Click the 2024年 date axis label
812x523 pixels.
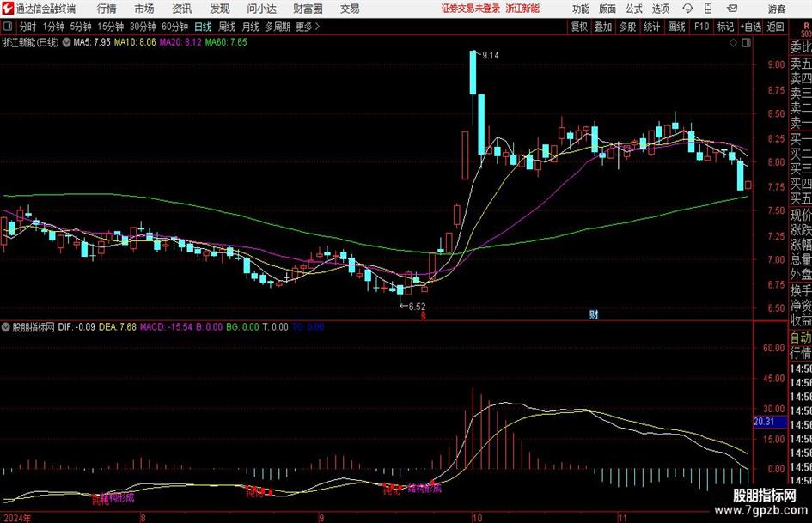pyautogui.click(x=17, y=518)
